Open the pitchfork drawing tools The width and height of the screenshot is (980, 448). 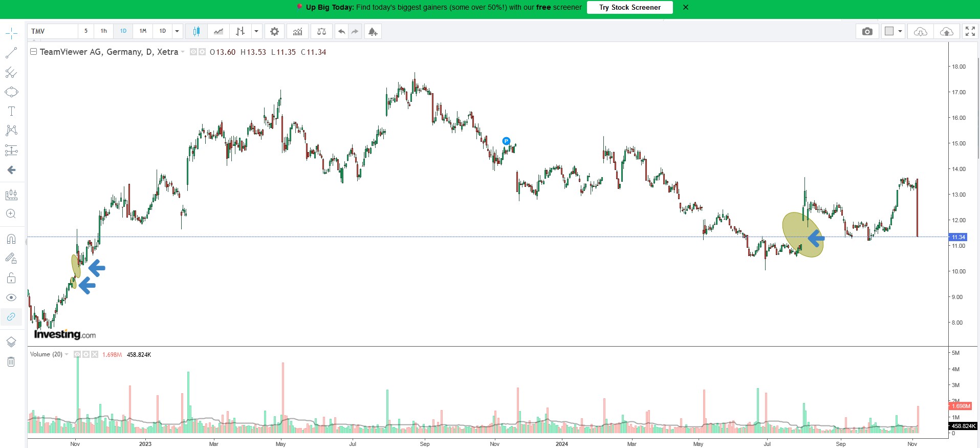point(11,72)
